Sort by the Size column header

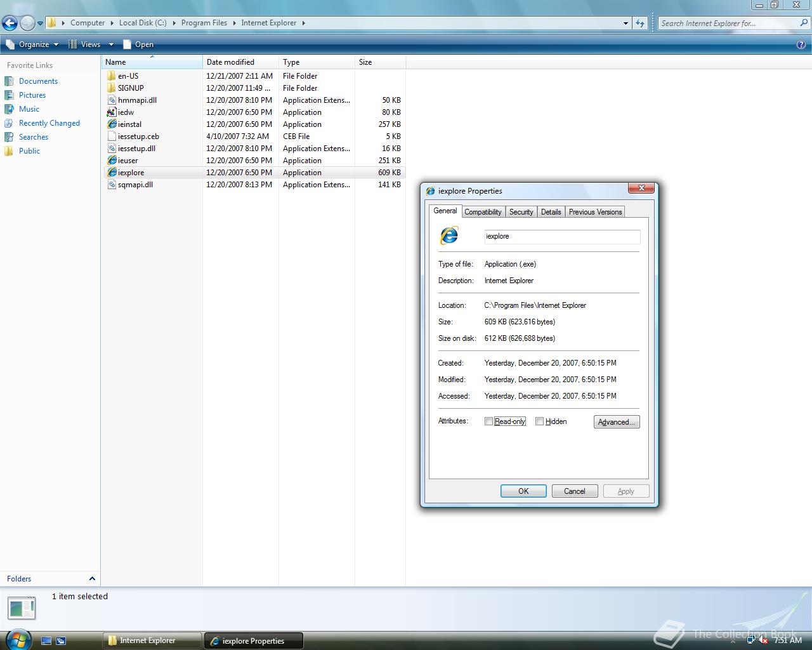click(381, 62)
